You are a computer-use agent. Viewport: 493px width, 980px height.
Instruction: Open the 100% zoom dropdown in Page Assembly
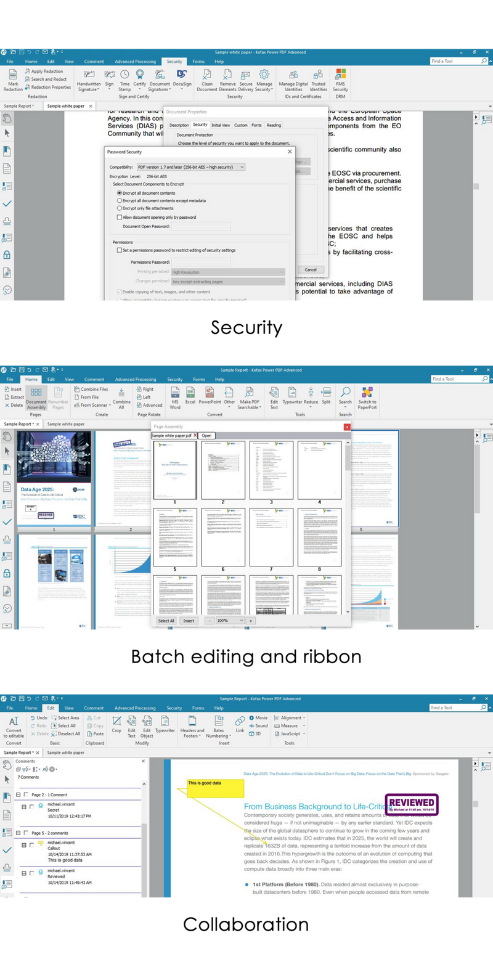[242, 621]
